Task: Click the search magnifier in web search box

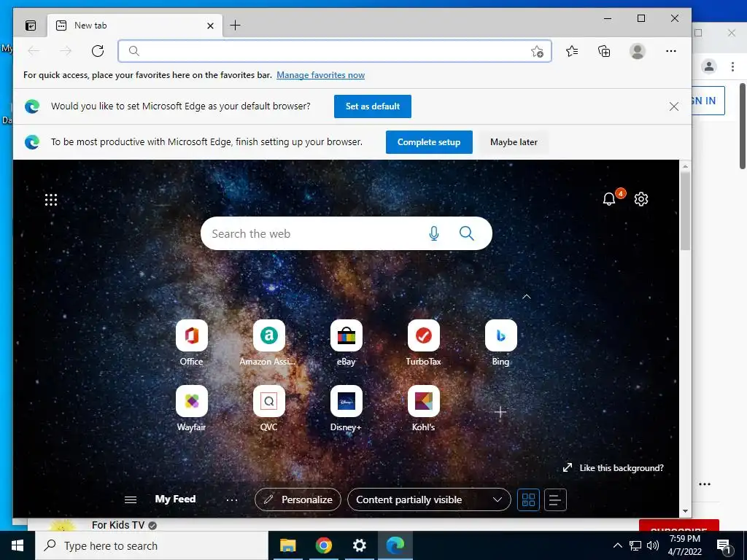Action: pos(466,233)
